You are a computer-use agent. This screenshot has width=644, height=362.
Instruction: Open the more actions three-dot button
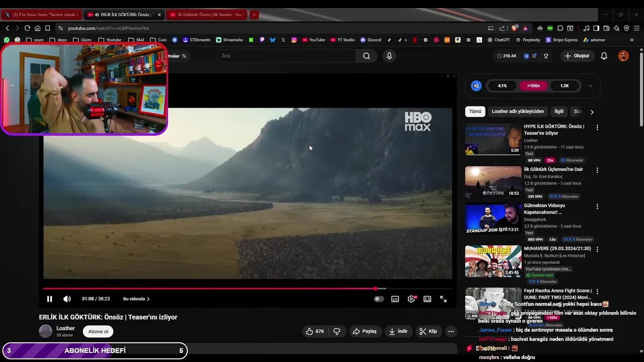pos(451,331)
